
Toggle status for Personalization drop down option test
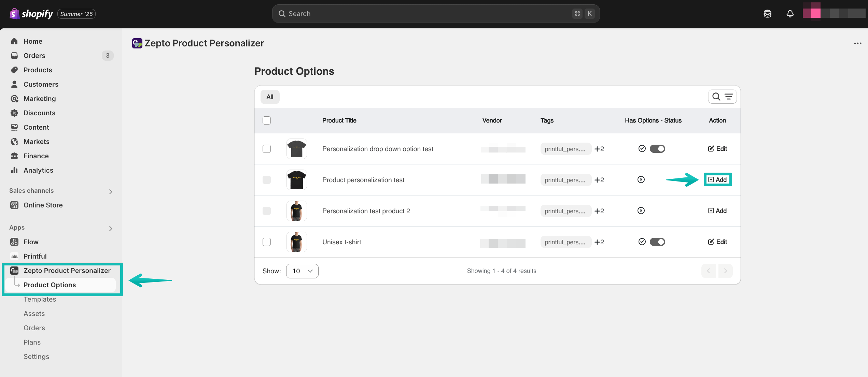pyautogui.click(x=657, y=149)
